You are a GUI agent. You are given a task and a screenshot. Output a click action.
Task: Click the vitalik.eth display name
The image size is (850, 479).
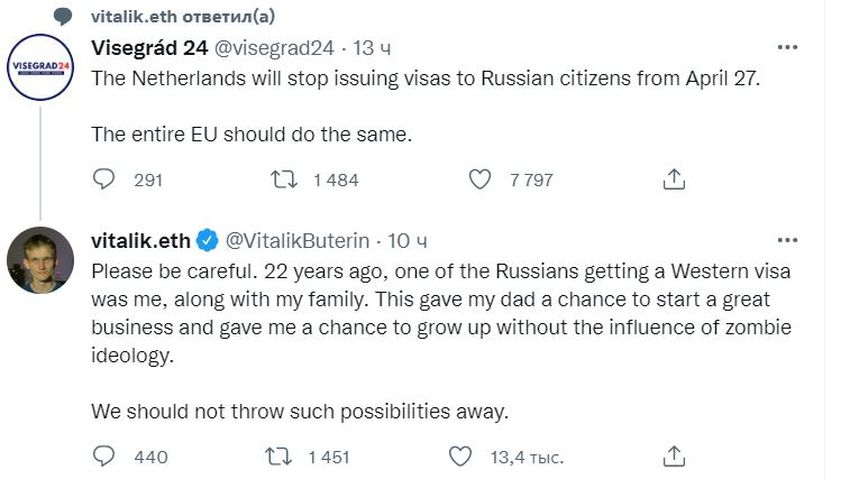[140, 240]
